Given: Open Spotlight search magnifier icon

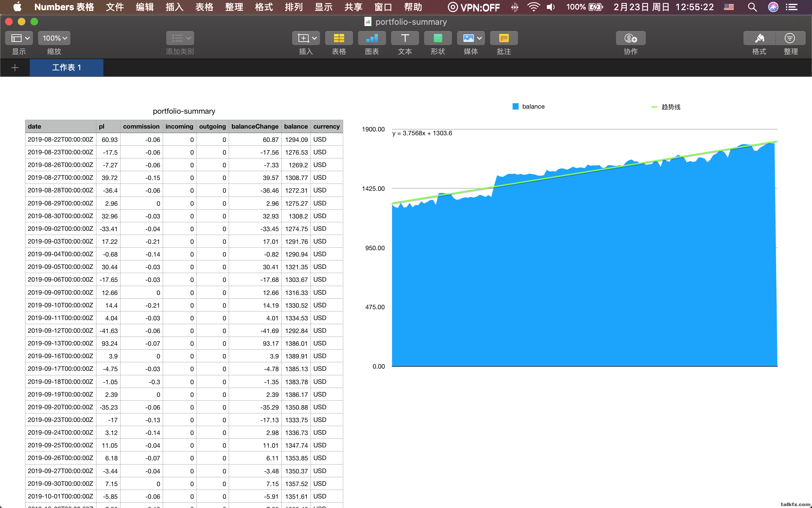Looking at the screenshot, I should coord(753,7).
